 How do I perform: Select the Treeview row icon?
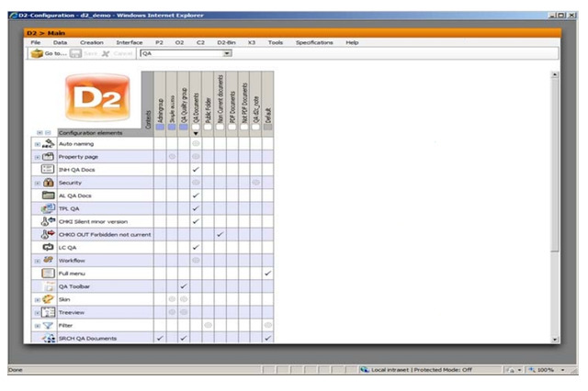pos(48,312)
